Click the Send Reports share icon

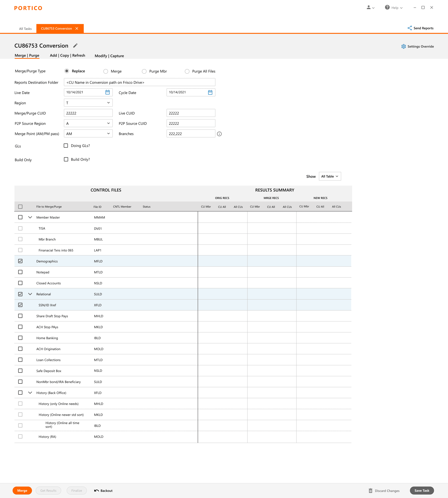(410, 28)
